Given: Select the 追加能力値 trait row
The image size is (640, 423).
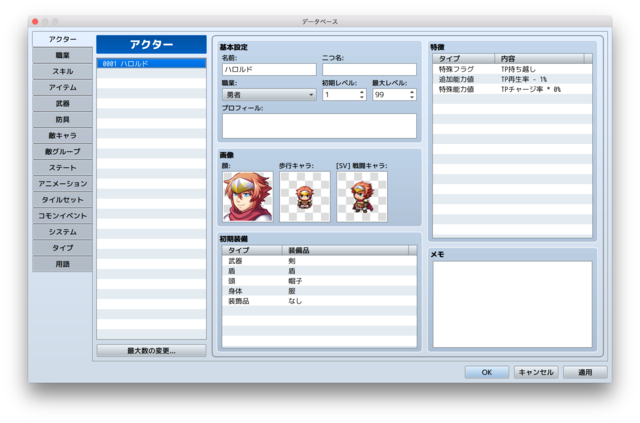Looking at the screenshot, I should pos(512,79).
